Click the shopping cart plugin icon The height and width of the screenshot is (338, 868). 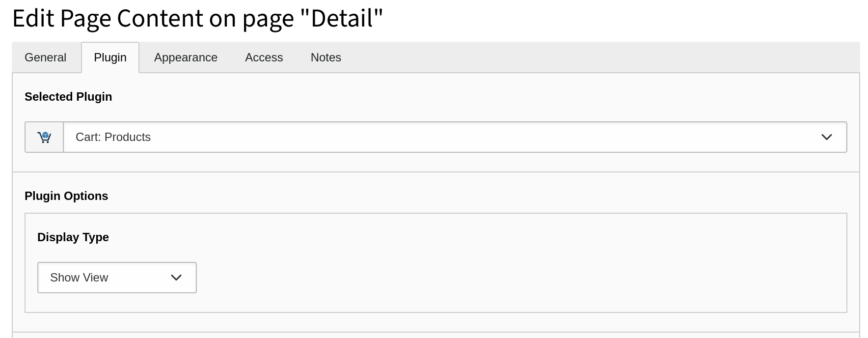pyautogui.click(x=44, y=137)
